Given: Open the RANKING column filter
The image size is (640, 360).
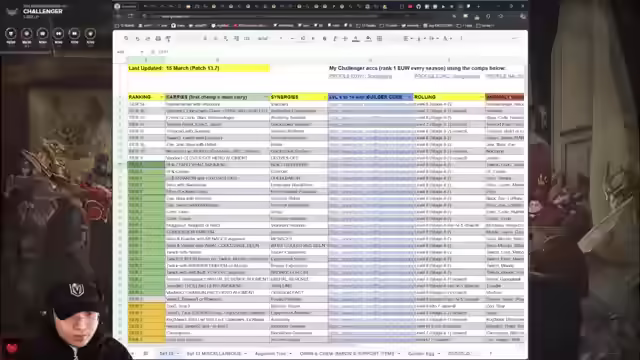Looking at the screenshot, I should (162, 97).
